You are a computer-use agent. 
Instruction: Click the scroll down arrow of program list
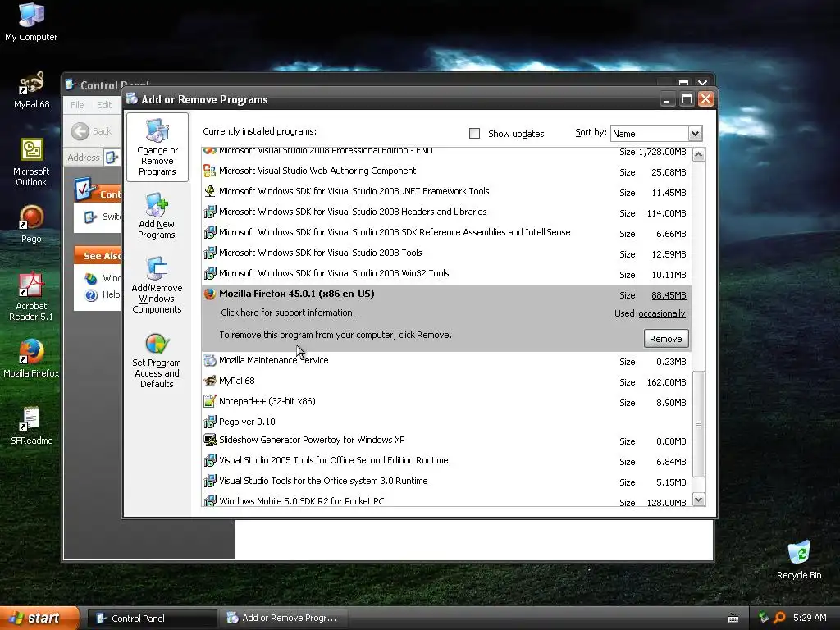click(x=699, y=500)
